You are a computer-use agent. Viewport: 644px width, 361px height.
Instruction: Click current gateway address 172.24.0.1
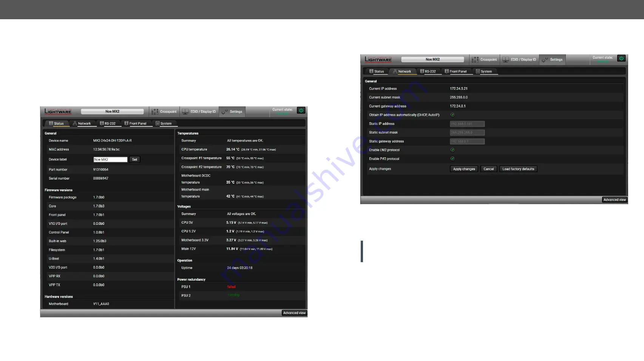(458, 106)
